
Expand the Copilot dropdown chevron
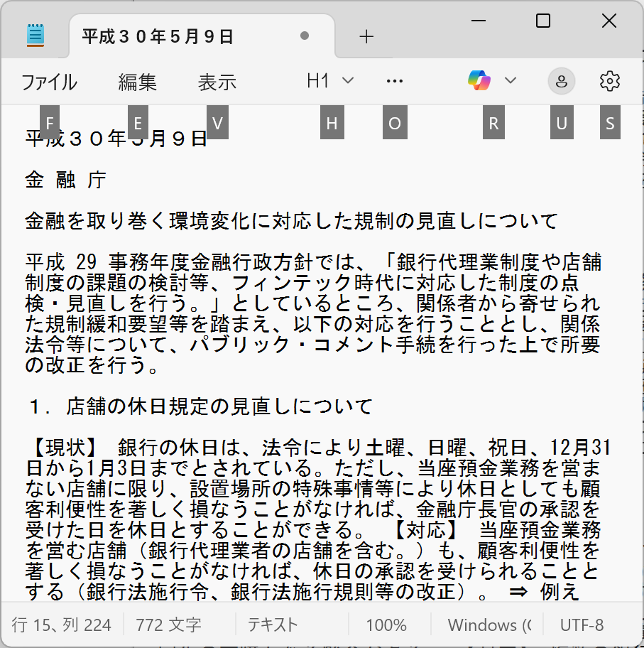pyautogui.click(x=510, y=81)
